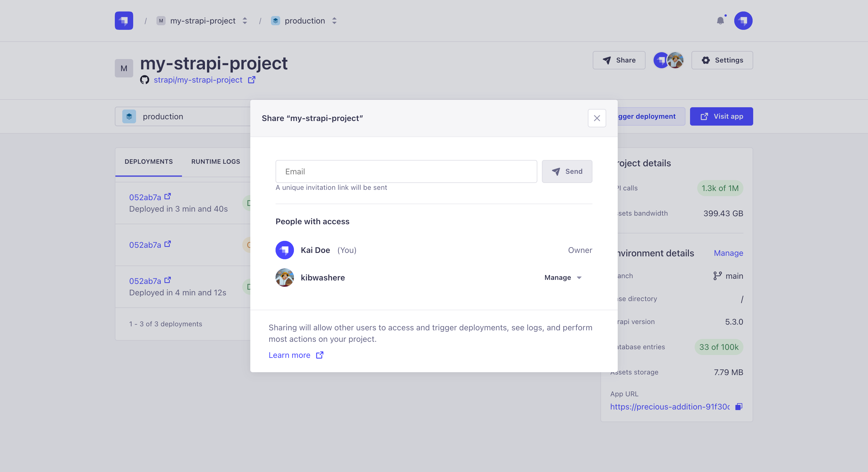
Task: Open project Settings
Action: [722, 60]
